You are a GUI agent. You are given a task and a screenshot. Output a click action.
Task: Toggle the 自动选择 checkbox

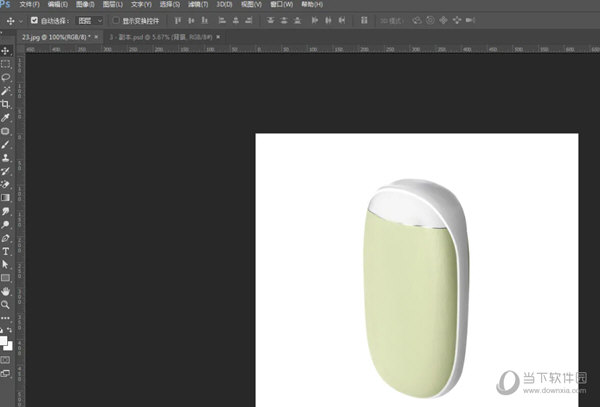34,20
